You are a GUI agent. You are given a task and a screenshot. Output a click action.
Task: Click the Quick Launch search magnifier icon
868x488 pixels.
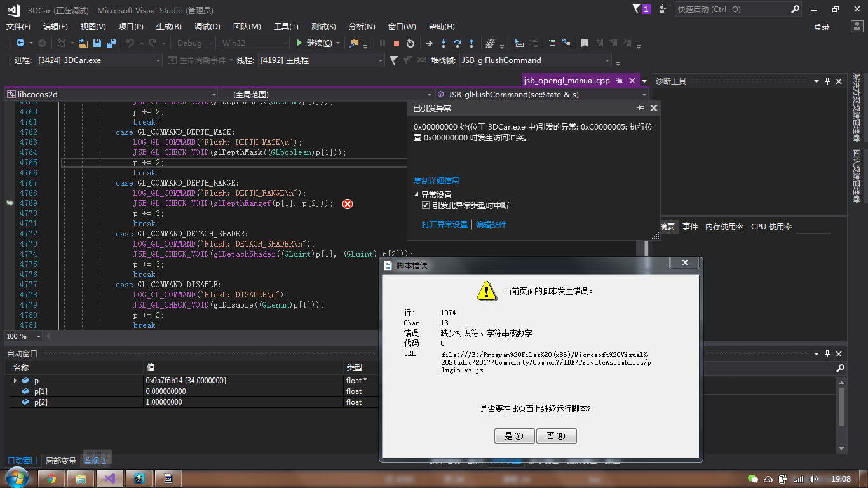[x=795, y=10]
